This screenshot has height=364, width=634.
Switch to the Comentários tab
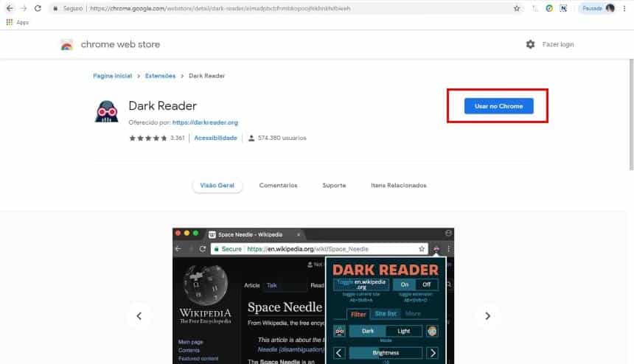(278, 186)
